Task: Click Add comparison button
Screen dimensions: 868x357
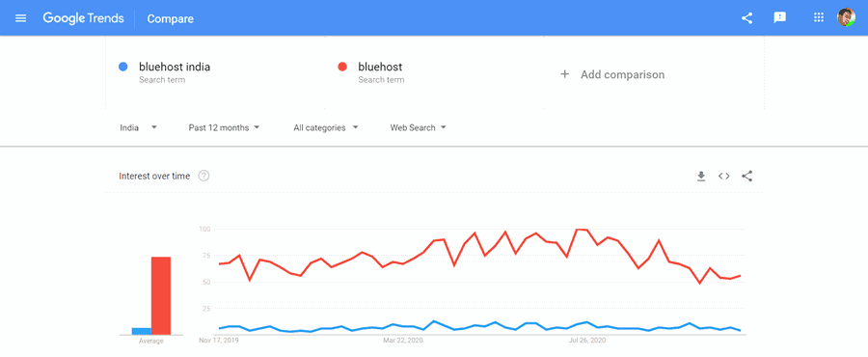Action: [612, 74]
